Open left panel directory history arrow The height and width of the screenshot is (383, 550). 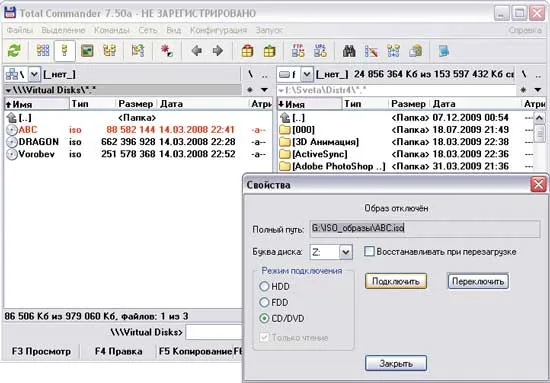point(264,90)
